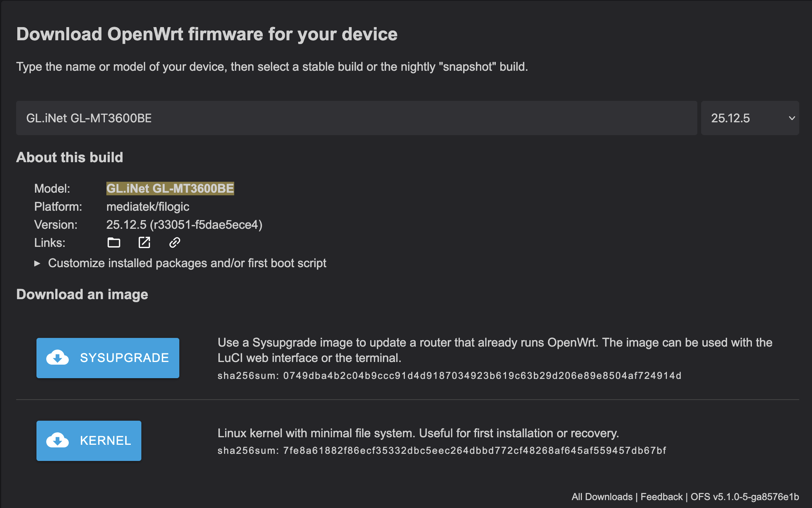Open the All Downloads link
The width and height of the screenshot is (812, 508).
602,497
